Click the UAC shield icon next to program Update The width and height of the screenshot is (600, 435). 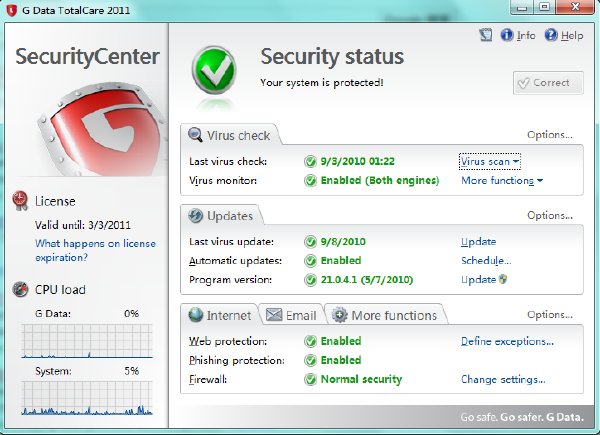pyautogui.click(x=503, y=279)
